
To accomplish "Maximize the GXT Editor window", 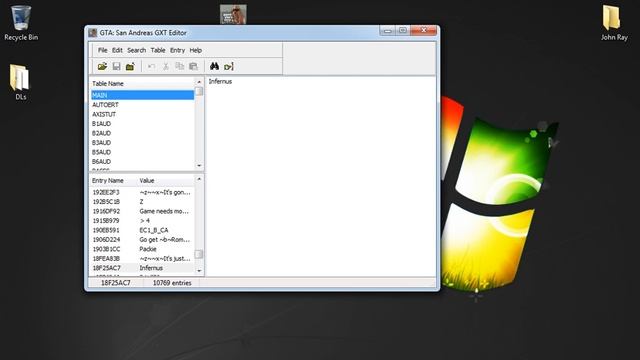I will point(402,31).
